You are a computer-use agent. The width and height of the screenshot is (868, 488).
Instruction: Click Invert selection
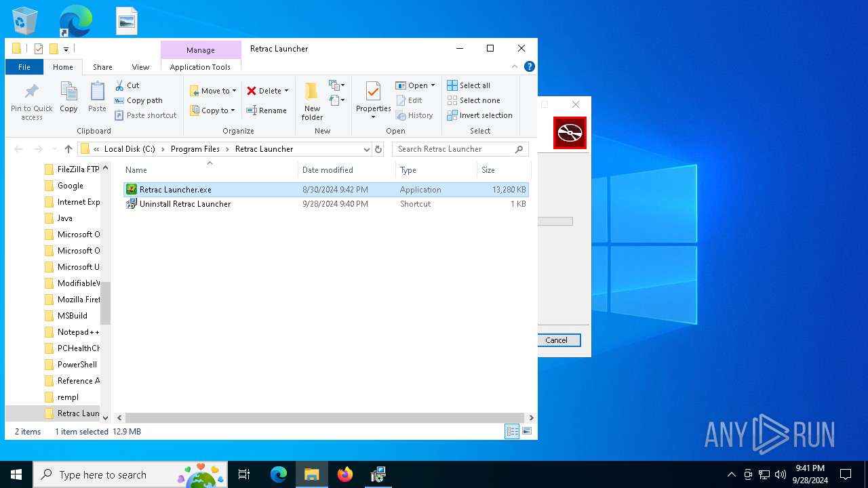tap(479, 115)
